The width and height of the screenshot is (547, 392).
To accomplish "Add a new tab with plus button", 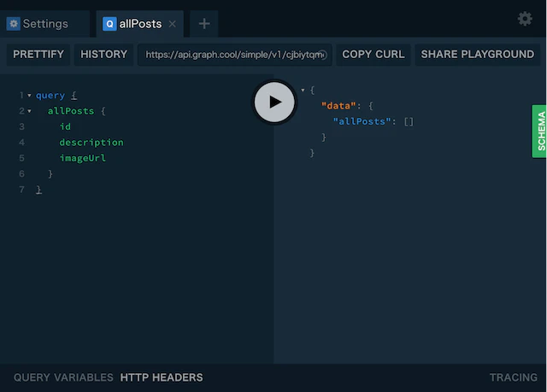I will point(204,24).
